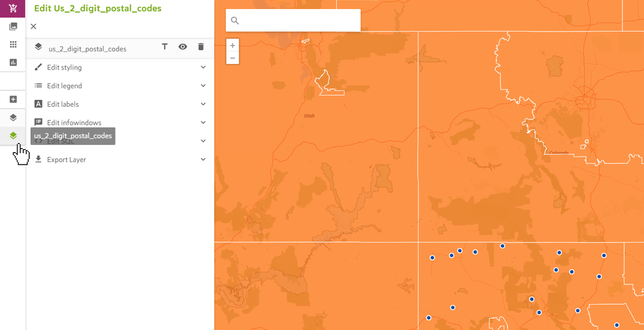
Task: Click the search magnifier icon on map
Action: coord(235,21)
